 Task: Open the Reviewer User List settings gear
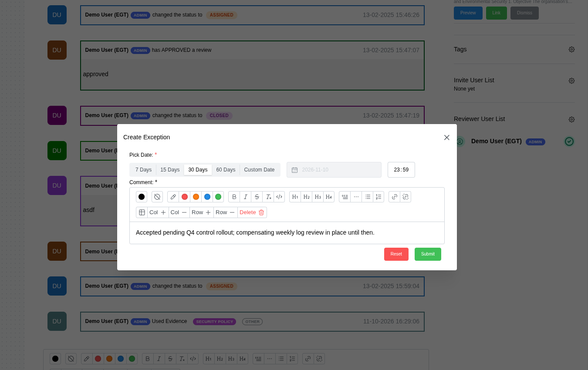tap(571, 119)
